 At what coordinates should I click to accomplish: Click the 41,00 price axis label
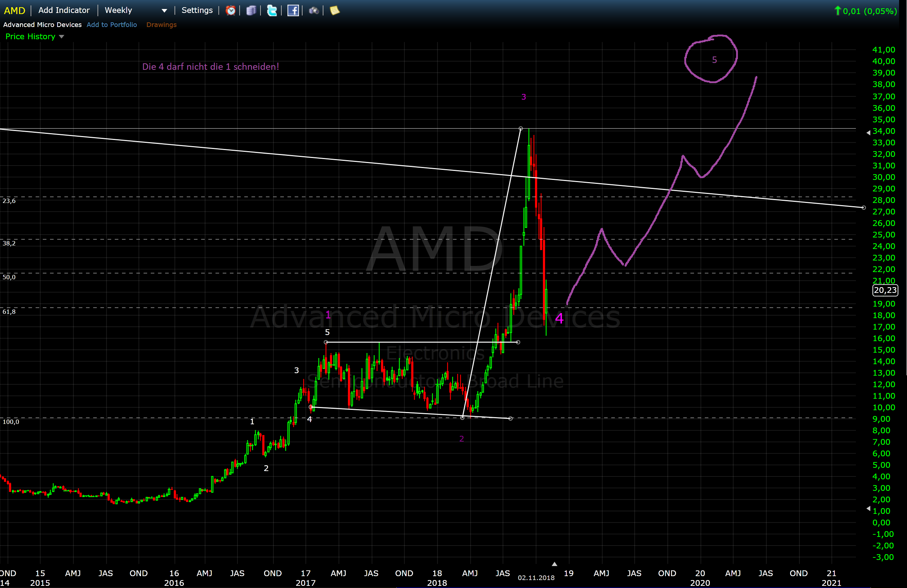coord(883,50)
